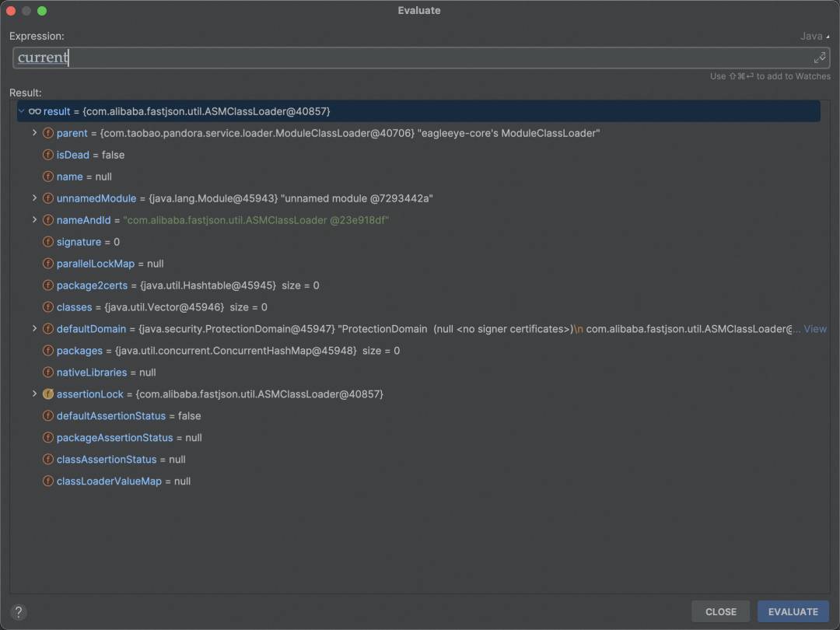Select the classes Vector@45946 row

(x=418, y=307)
